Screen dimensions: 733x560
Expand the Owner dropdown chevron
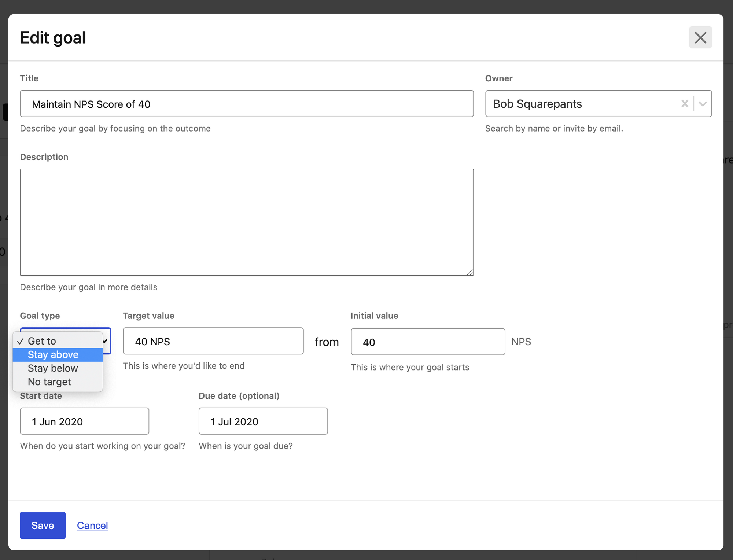pyautogui.click(x=702, y=104)
